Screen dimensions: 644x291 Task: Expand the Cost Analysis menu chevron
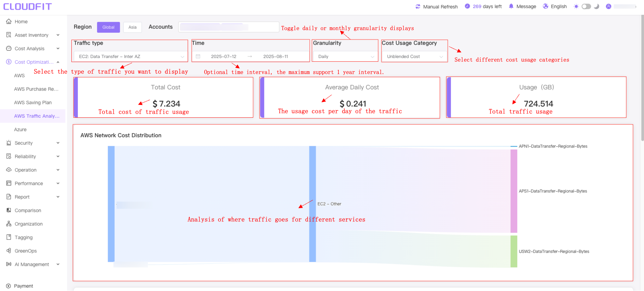point(58,49)
